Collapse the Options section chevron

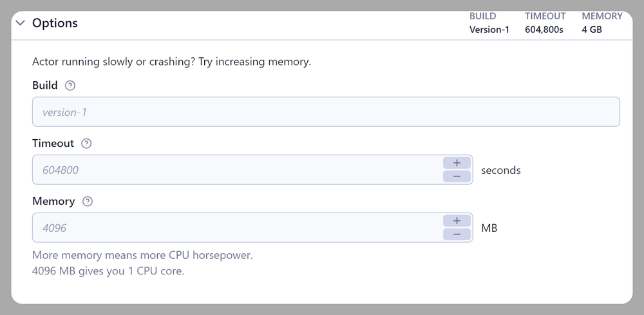click(21, 23)
